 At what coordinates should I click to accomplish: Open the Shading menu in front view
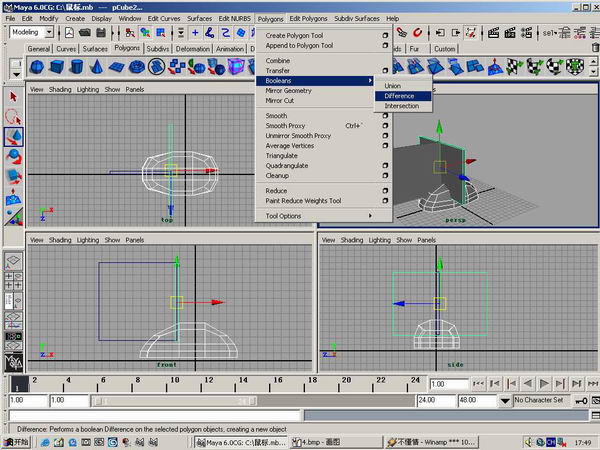pos(60,240)
